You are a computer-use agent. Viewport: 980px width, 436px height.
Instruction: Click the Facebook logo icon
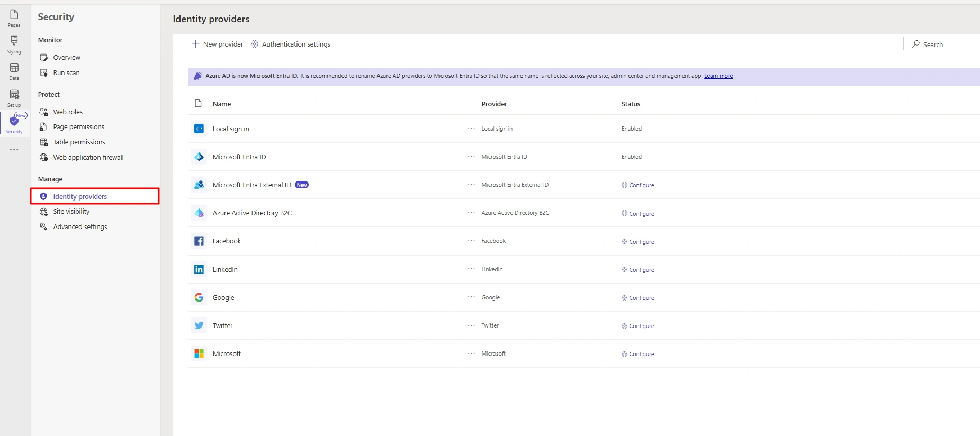click(199, 241)
